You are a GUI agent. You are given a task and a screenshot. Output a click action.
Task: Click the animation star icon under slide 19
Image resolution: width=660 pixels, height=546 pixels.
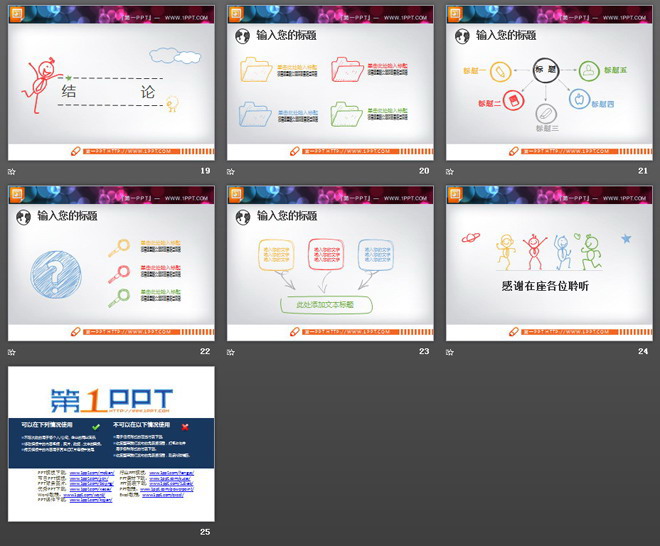tap(12, 171)
